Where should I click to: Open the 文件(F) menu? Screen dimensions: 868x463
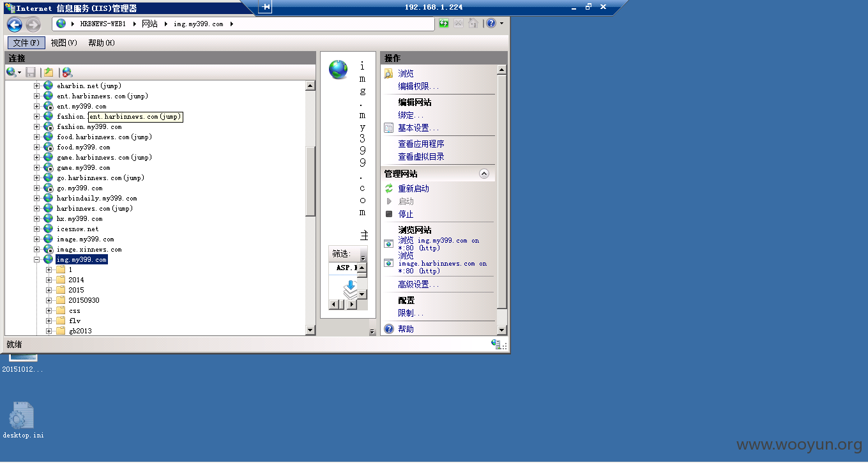click(26, 43)
